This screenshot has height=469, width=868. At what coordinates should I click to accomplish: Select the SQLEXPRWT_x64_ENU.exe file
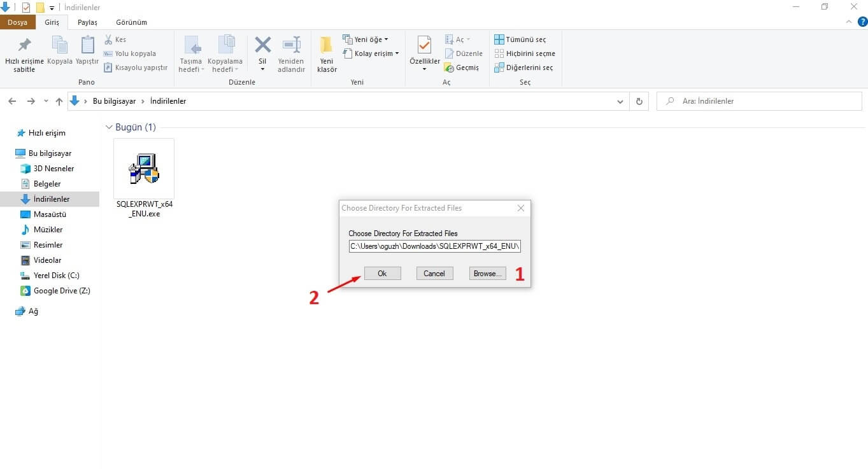click(144, 179)
